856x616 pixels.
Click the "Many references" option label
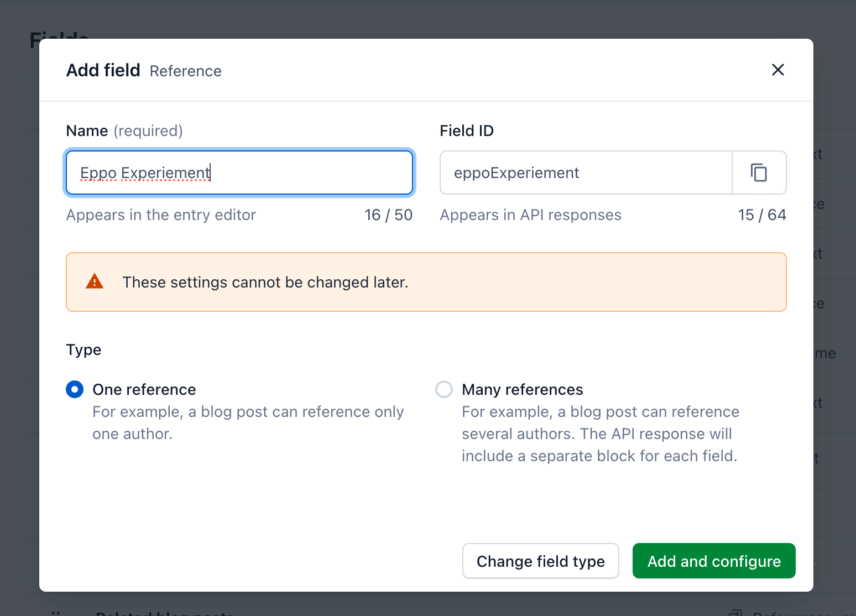click(522, 389)
